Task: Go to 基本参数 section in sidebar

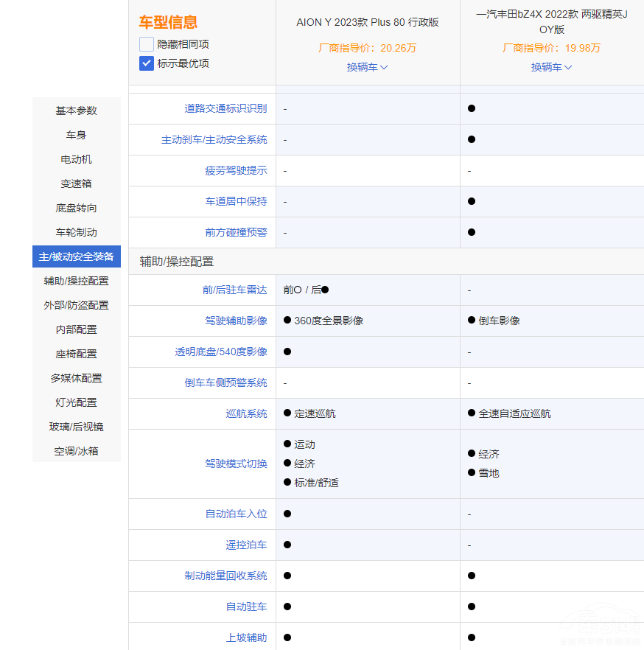Action: pos(76,111)
